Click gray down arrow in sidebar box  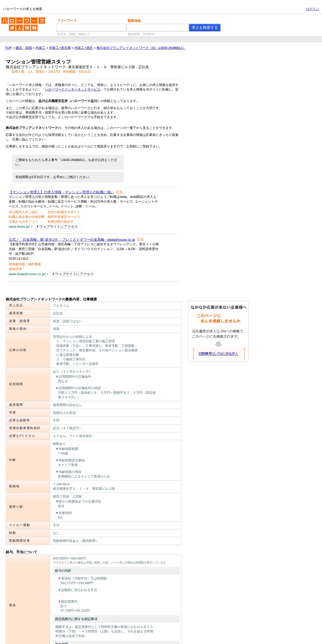click(x=218, y=344)
